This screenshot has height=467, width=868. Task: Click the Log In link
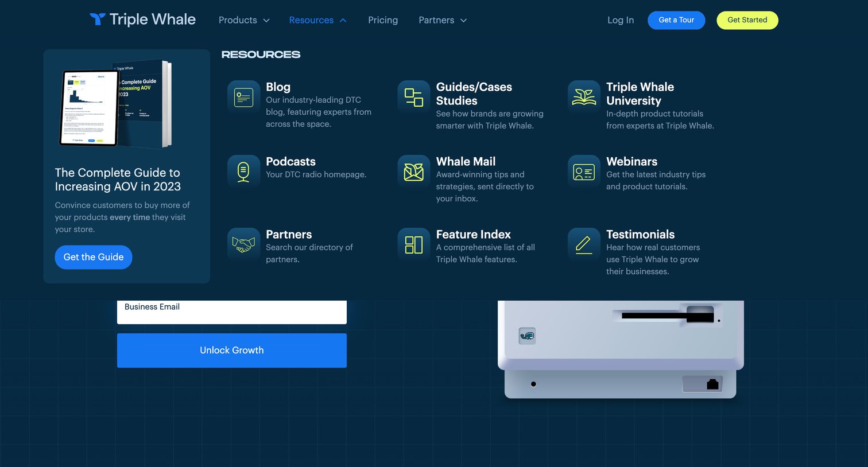point(621,20)
